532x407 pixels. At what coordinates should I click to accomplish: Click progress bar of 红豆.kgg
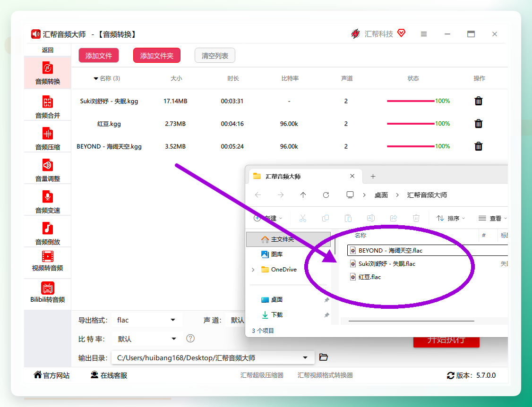pyautogui.click(x=411, y=123)
